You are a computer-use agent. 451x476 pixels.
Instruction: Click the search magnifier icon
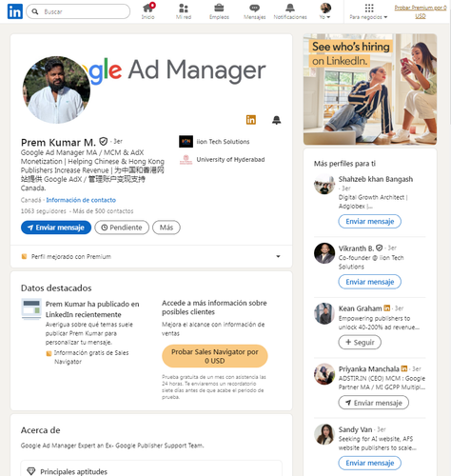[x=35, y=11]
